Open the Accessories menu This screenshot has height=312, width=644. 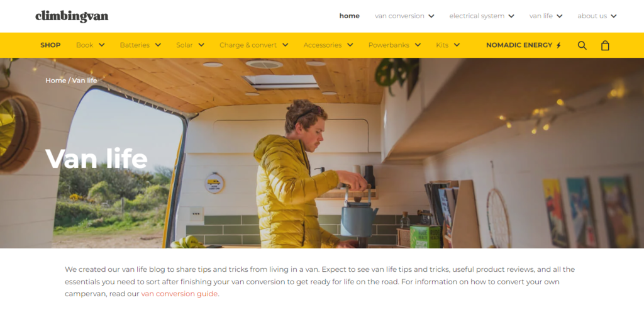pos(328,45)
